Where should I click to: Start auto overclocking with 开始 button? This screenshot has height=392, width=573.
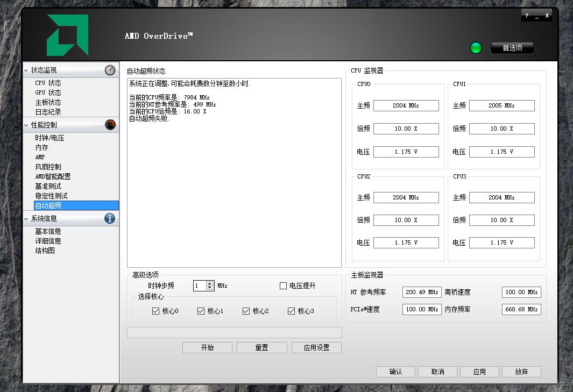(207, 347)
